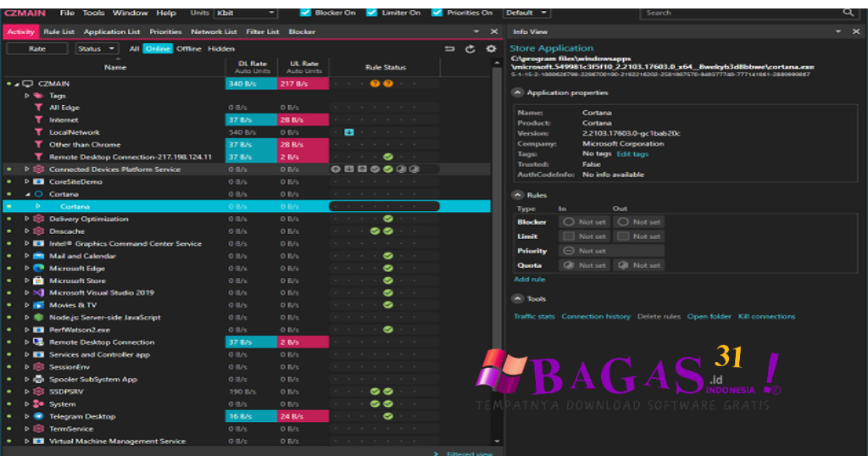Image resolution: width=868 pixels, height=456 pixels.
Task: Set the Priority Not set control
Action: coord(611,251)
